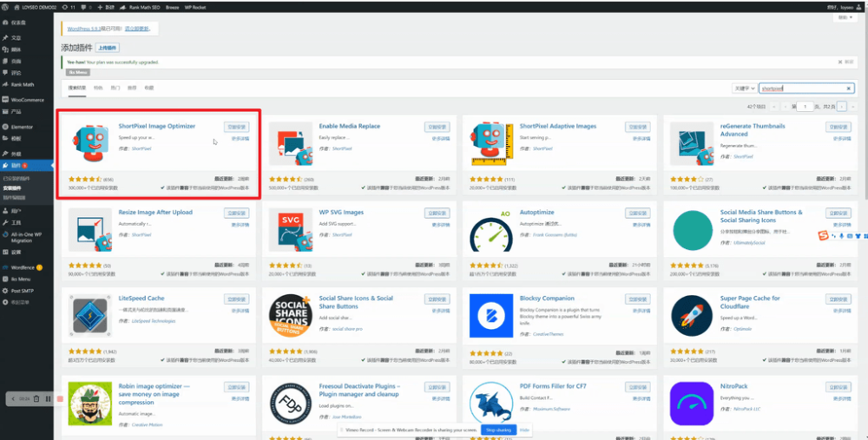Open the Resize Image After Upload link

pyautogui.click(x=155, y=213)
